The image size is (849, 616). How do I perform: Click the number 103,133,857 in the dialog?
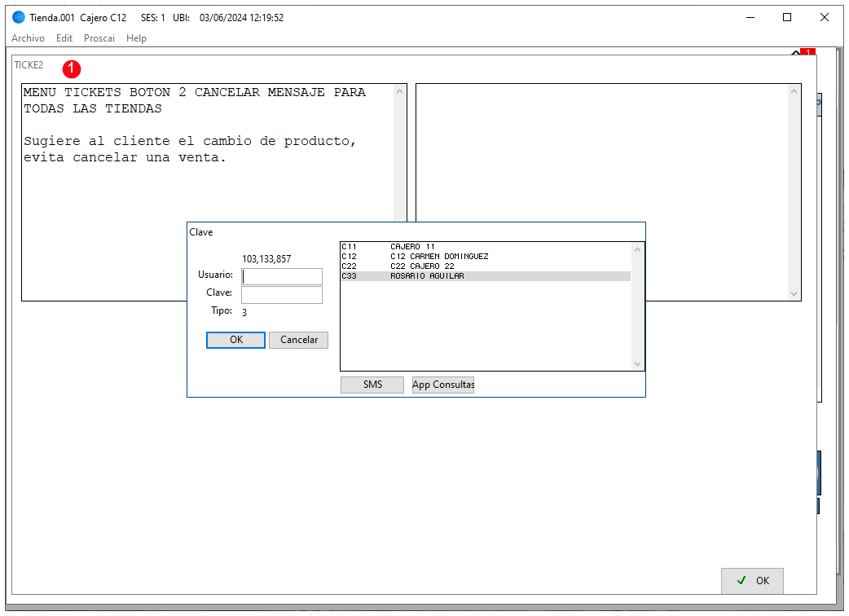[x=266, y=259]
